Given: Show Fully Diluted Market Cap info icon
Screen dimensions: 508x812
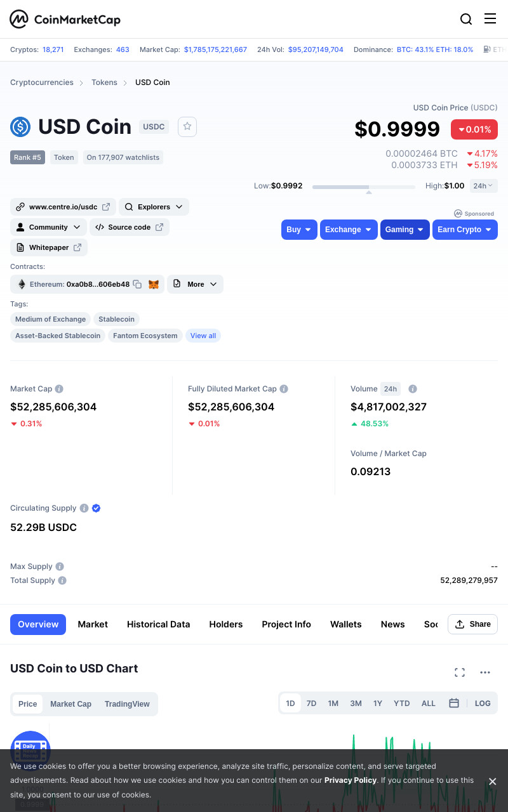Looking at the screenshot, I should pos(284,389).
